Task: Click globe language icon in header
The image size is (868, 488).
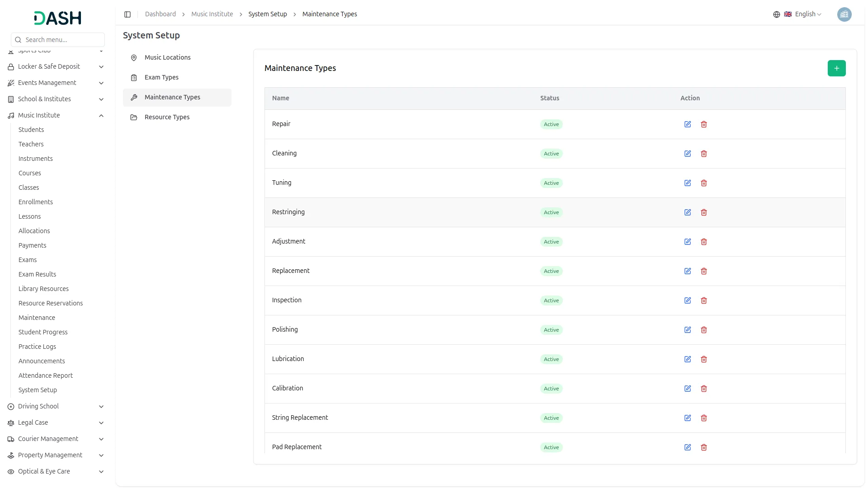Action: (777, 14)
